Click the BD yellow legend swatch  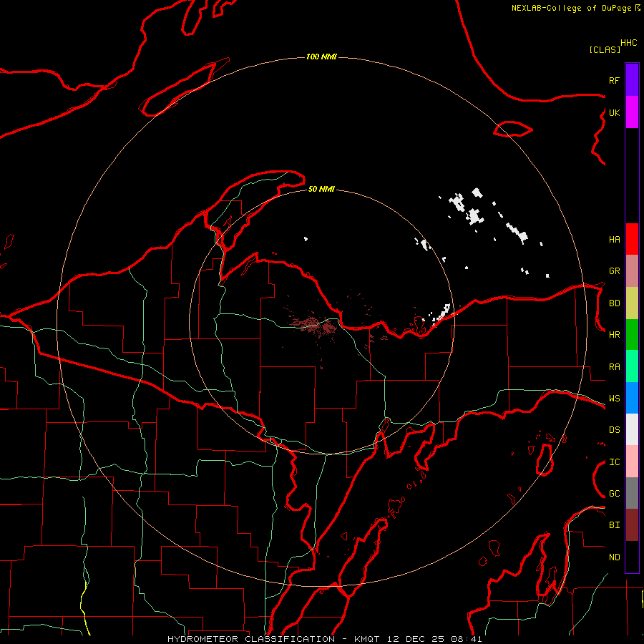632,303
